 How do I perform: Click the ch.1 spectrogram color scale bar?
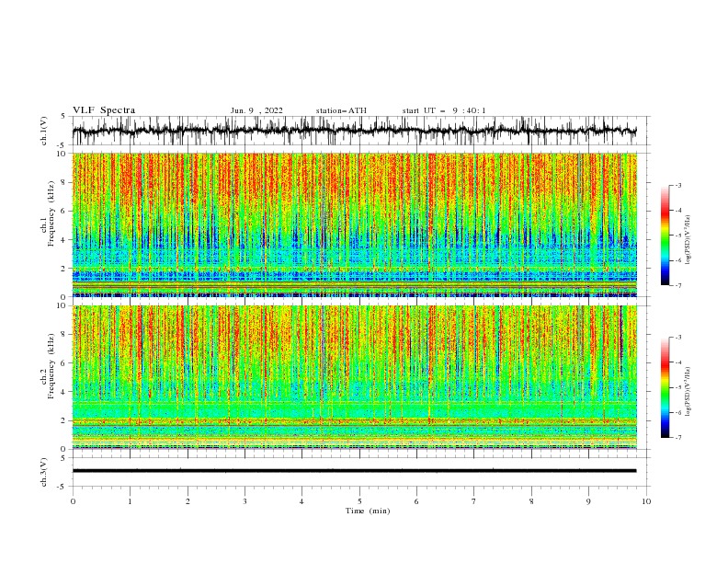point(665,236)
